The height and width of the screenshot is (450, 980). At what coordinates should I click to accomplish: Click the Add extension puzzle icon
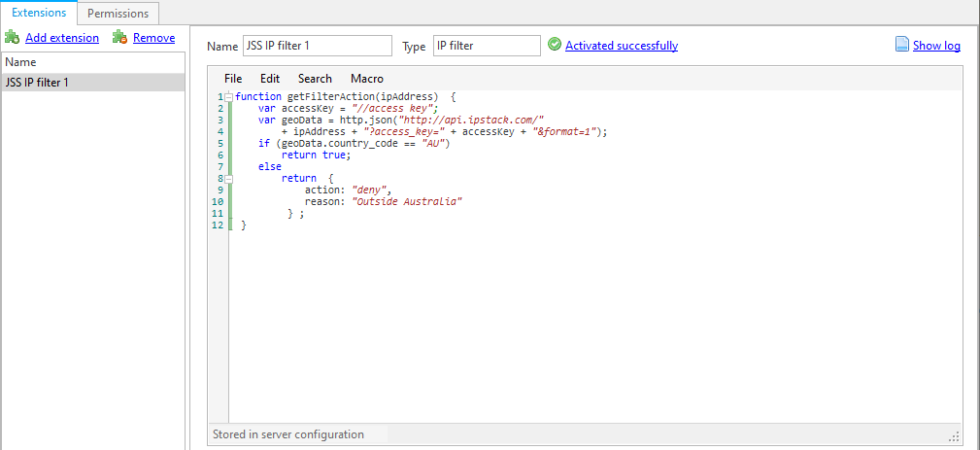pos(12,38)
